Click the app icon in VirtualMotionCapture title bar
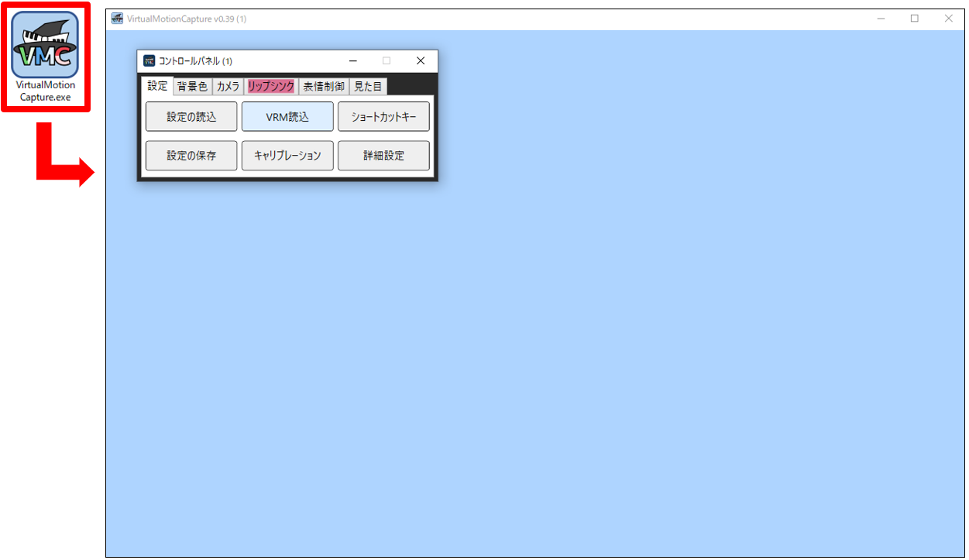The width and height of the screenshot is (969, 560). click(118, 19)
